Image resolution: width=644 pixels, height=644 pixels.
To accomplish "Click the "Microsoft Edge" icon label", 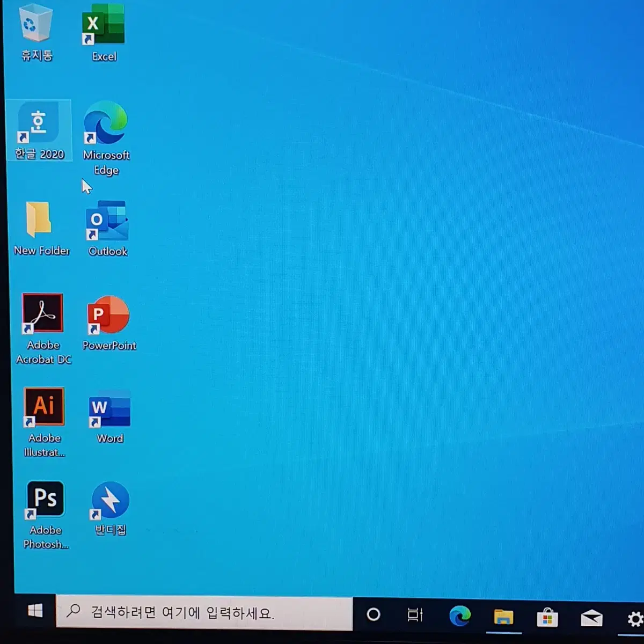I will 106,163.
